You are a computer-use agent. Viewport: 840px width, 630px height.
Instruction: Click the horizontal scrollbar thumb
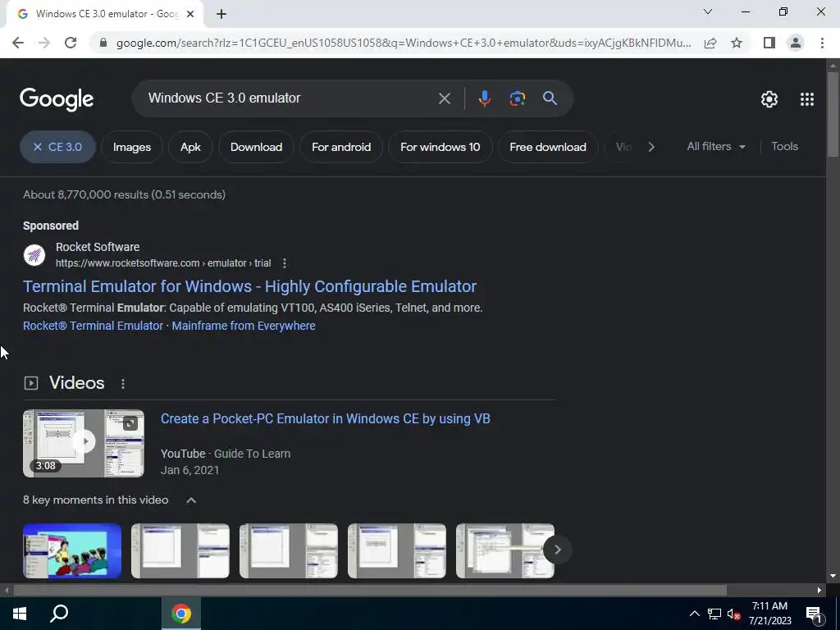tap(370, 590)
